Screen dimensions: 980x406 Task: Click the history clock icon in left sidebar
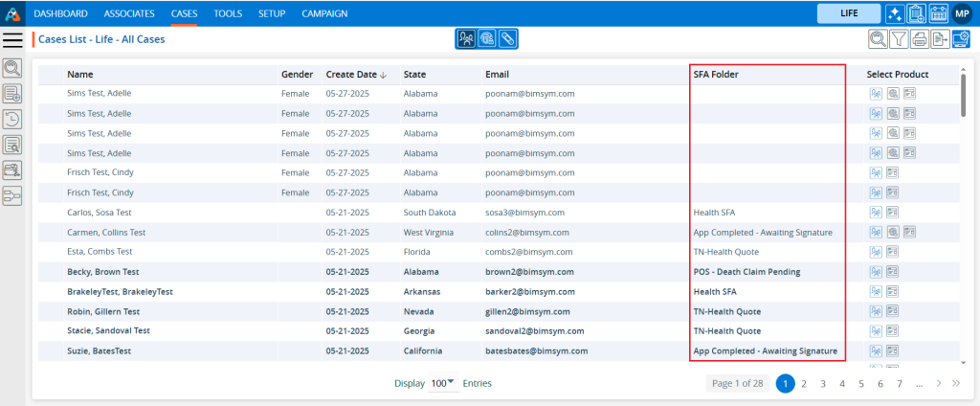[x=12, y=119]
